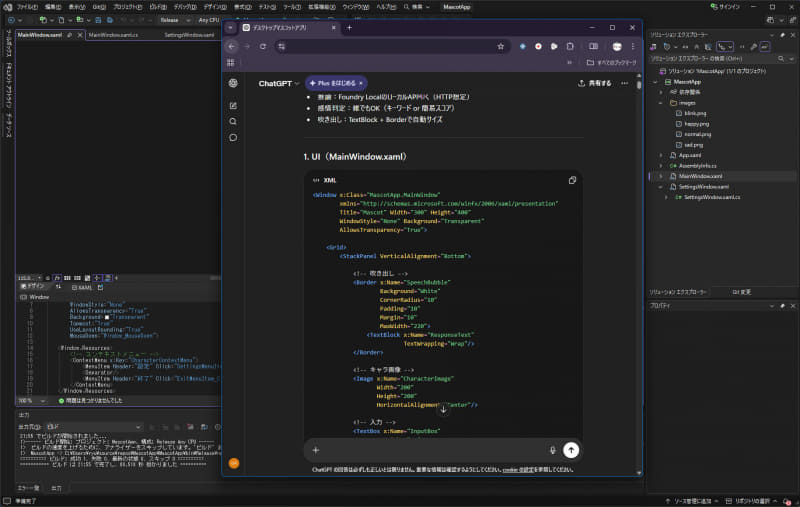Copy the XML code block with copy icon
This screenshot has width=800, height=507.
coord(572,180)
